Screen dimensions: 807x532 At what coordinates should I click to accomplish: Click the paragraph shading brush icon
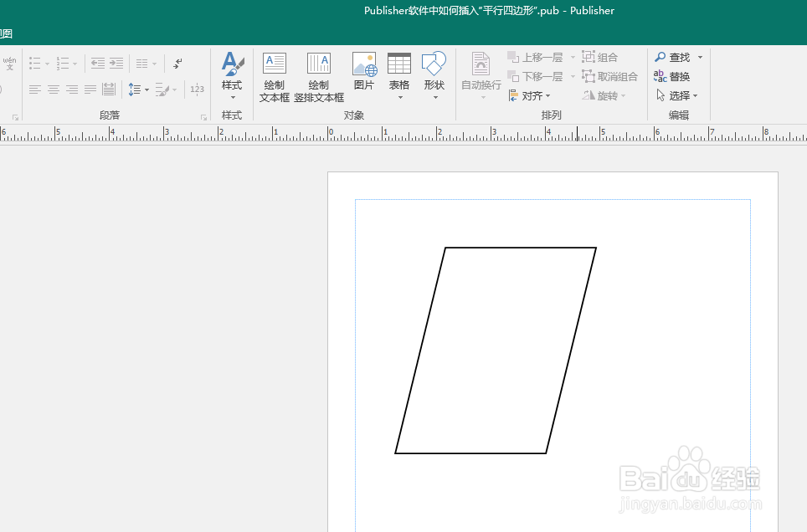(162, 90)
